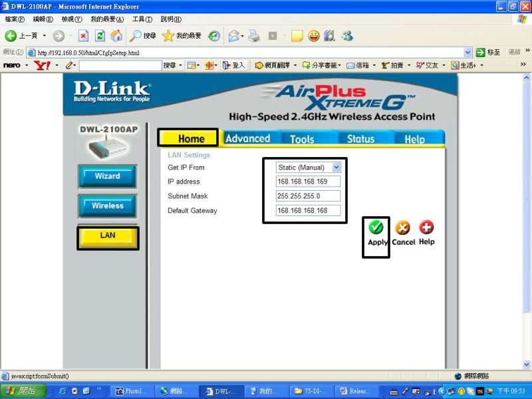532x399 pixels.
Task: Open the Windows 開始 Start button
Action: (x=23, y=391)
